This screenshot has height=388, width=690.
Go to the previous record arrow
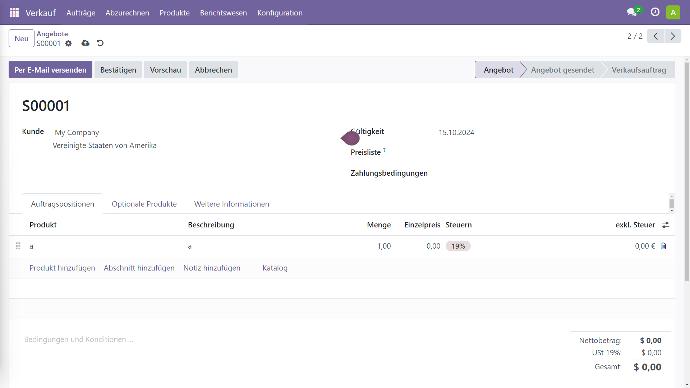[x=656, y=36]
